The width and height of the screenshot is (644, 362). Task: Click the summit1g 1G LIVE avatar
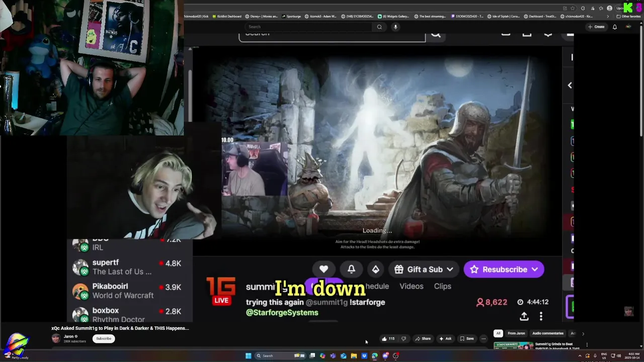[221, 291]
